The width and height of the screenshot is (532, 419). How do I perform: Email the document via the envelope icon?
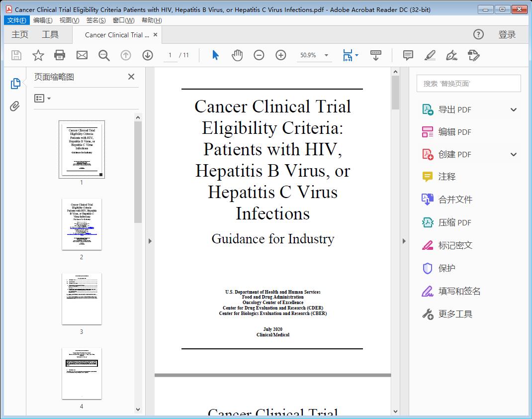click(x=82, y=55)
